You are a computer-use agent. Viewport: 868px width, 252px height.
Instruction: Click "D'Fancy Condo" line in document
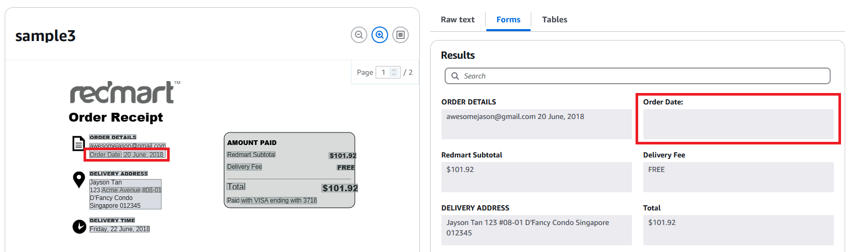point(111,198)
